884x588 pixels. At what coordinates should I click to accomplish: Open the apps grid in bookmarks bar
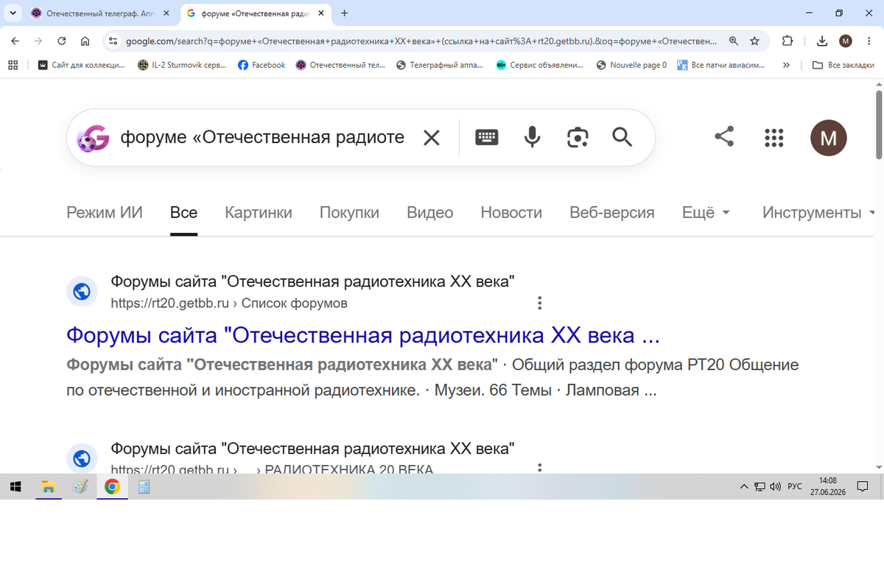click(x=13, y=65)
